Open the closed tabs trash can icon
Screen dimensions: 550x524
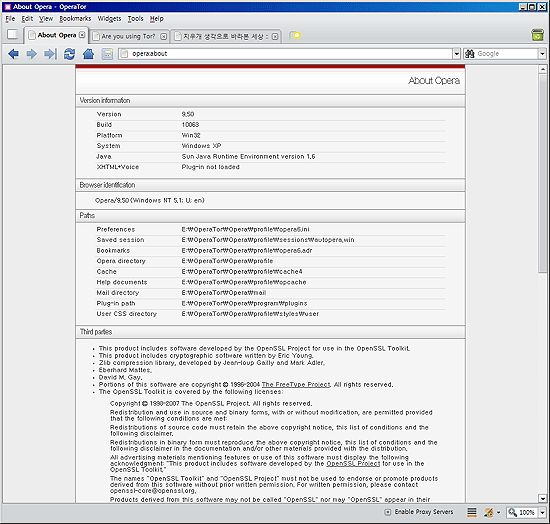click(537, 35)
